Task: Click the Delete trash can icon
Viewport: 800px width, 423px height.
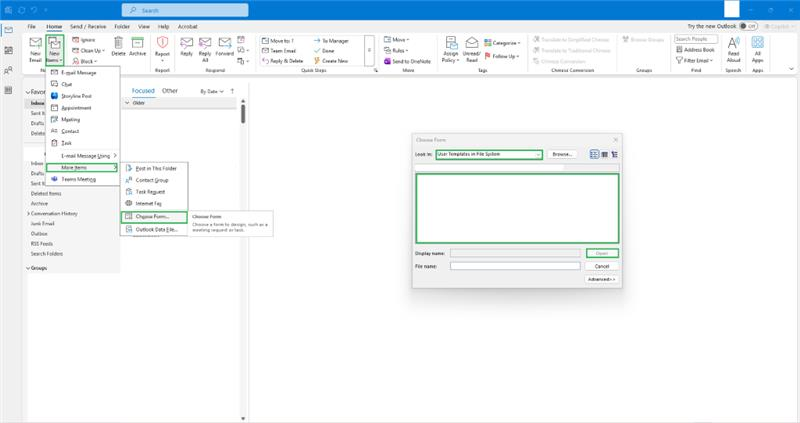Action: [118, 43]
